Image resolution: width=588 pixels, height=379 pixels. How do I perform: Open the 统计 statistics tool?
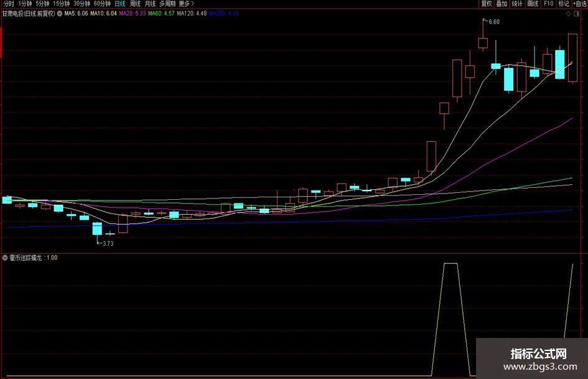(x=517, y=3)
